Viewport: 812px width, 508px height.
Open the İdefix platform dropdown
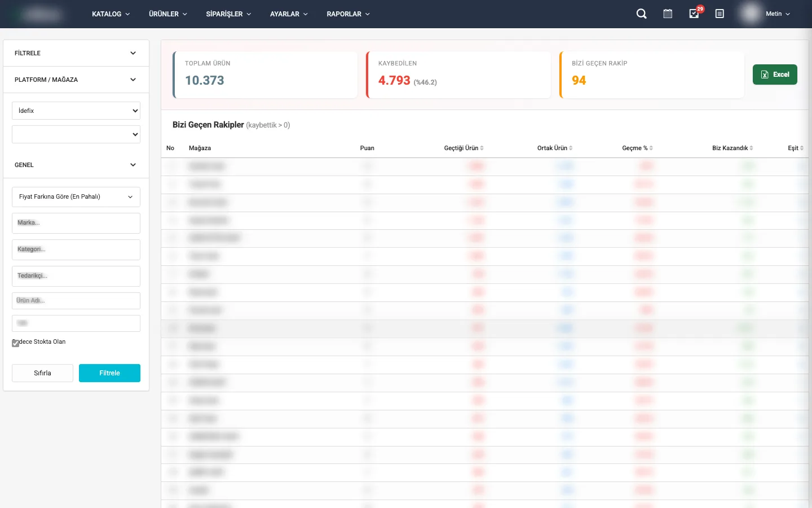coord(76,111)
